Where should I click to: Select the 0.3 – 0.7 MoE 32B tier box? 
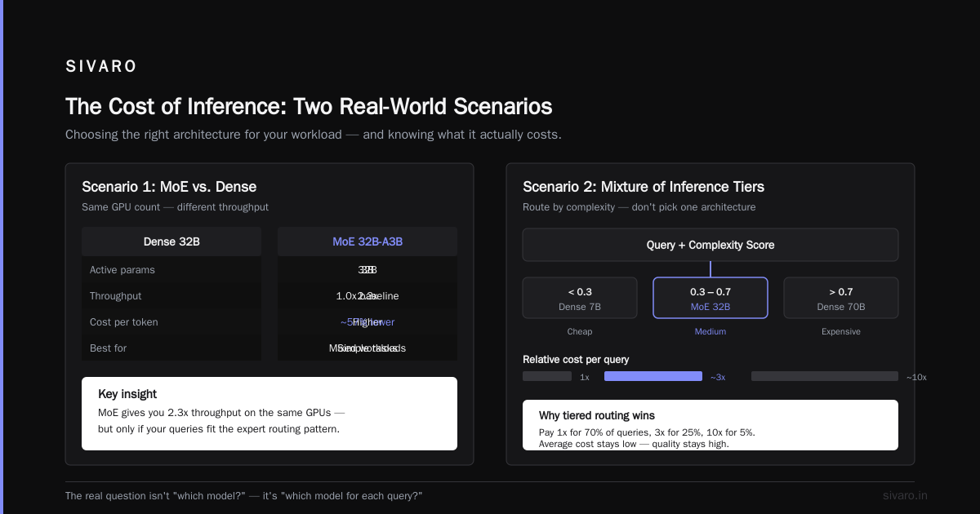(x=710, y=298)
